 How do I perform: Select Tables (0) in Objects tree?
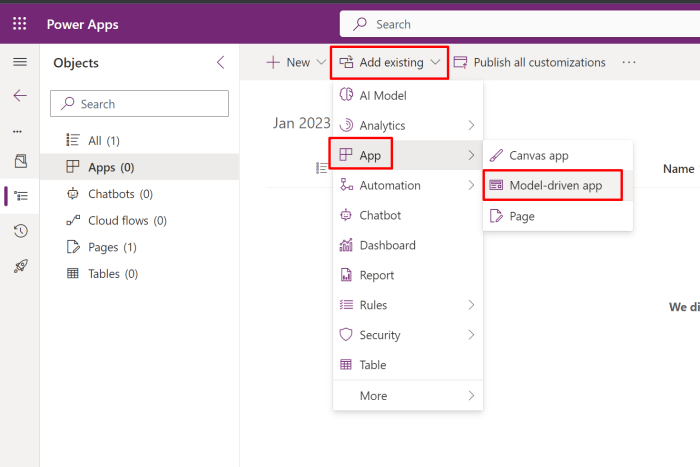(x=139, y=274)
